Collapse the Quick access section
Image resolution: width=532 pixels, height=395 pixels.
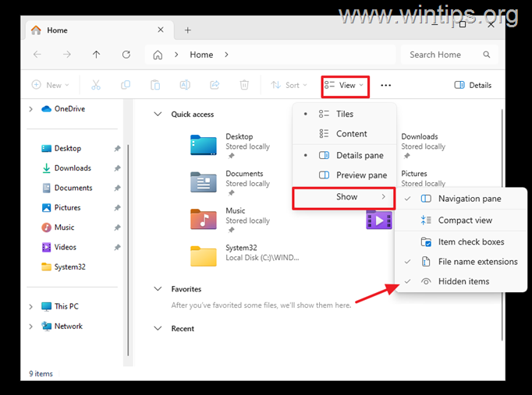point(158,115)
